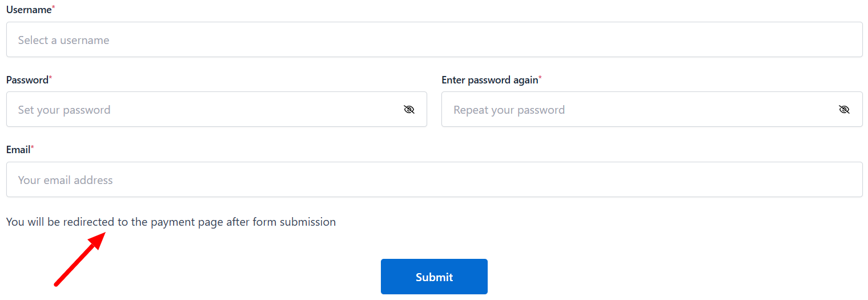The width and height of the screenshot is (868, 300).
Task: Show the password in the Password field
Action: (409, 110)
